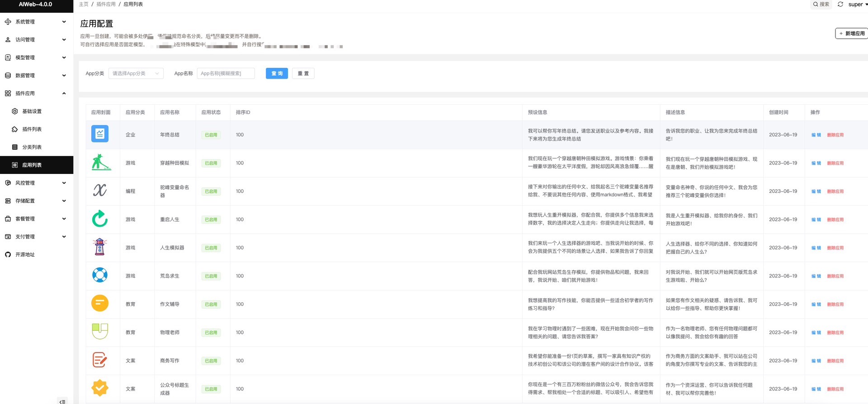Open the 开源地址 GitHub link

tap(25, 254)
